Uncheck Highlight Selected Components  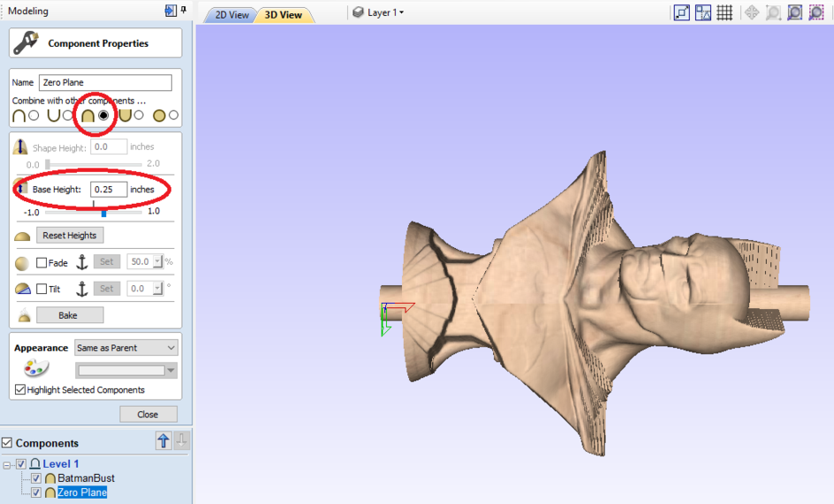click(x=20, y=389)
